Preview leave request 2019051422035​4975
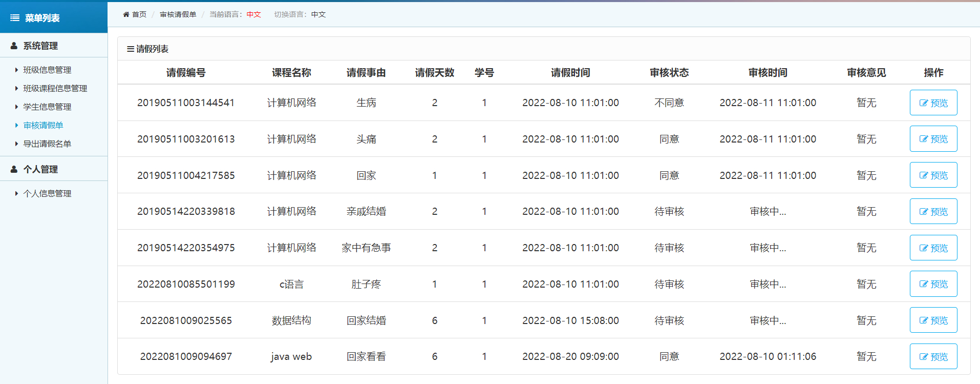 click(933, 248)
